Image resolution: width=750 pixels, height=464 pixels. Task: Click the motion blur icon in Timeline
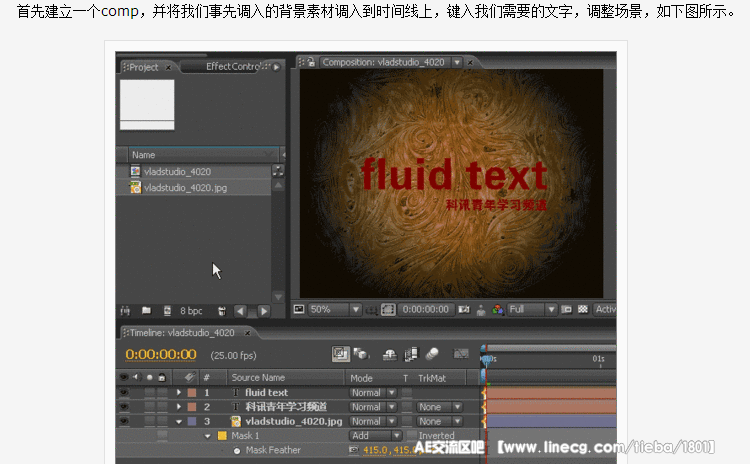432,354
